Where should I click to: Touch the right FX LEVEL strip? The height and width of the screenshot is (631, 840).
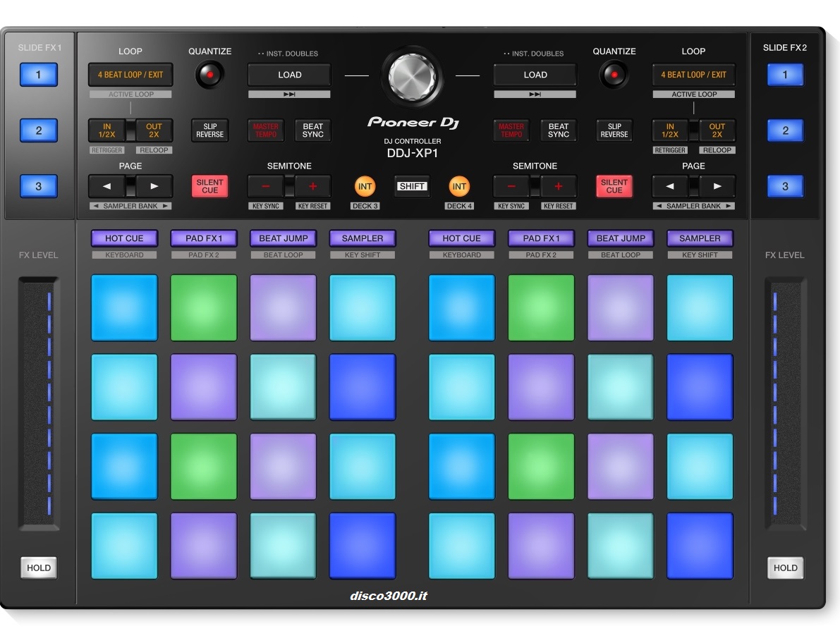coord(786,403)
